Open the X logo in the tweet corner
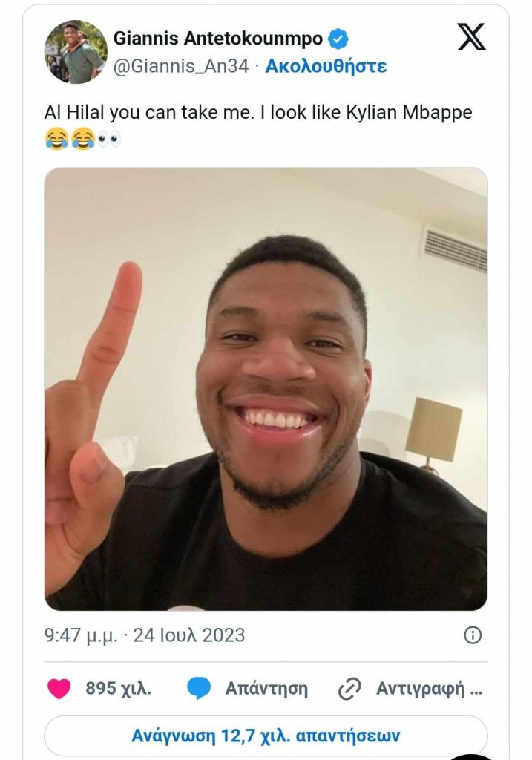Image resolution: width=532 pixels, height=760 pixels. (471, 37)
